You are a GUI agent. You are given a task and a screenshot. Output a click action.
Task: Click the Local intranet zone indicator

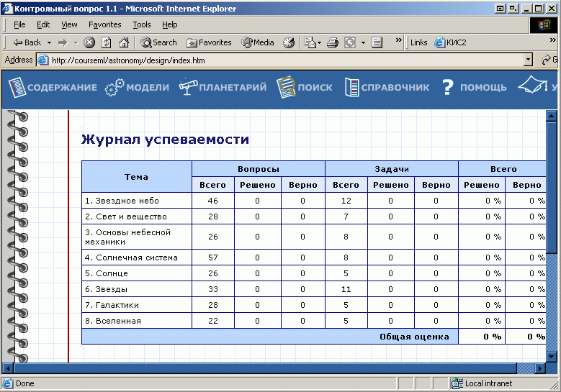(482, 383)
